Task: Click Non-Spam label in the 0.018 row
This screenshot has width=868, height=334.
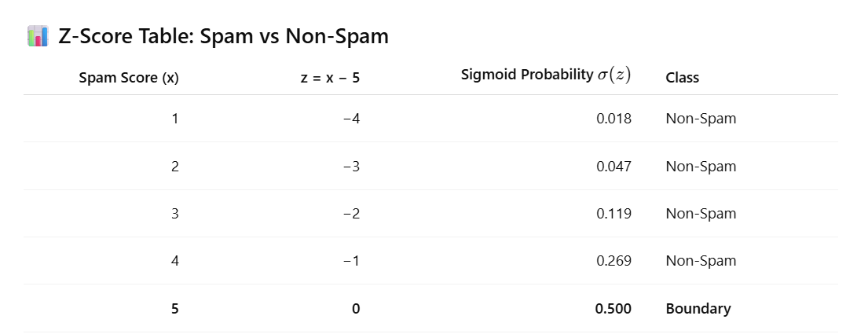Action: pos(701,119)
